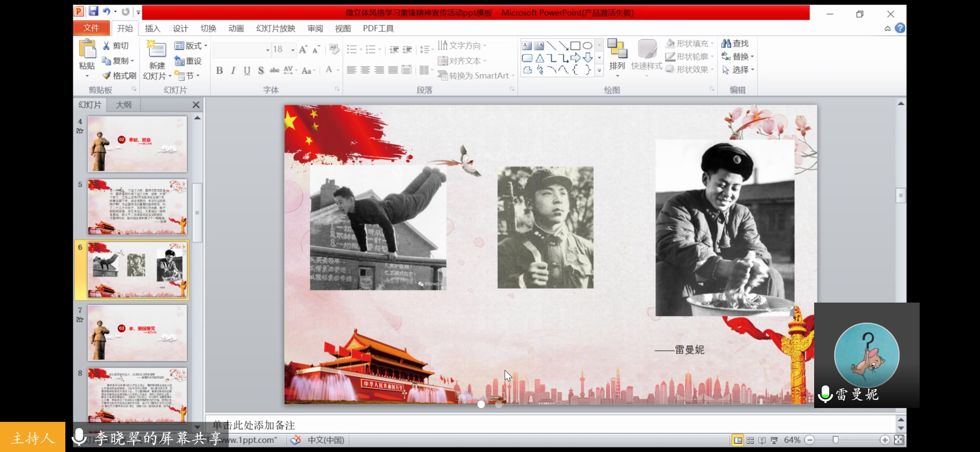Open the font size dropdown showing 18
Screen dimensions: 980x452
coord(293,50)
